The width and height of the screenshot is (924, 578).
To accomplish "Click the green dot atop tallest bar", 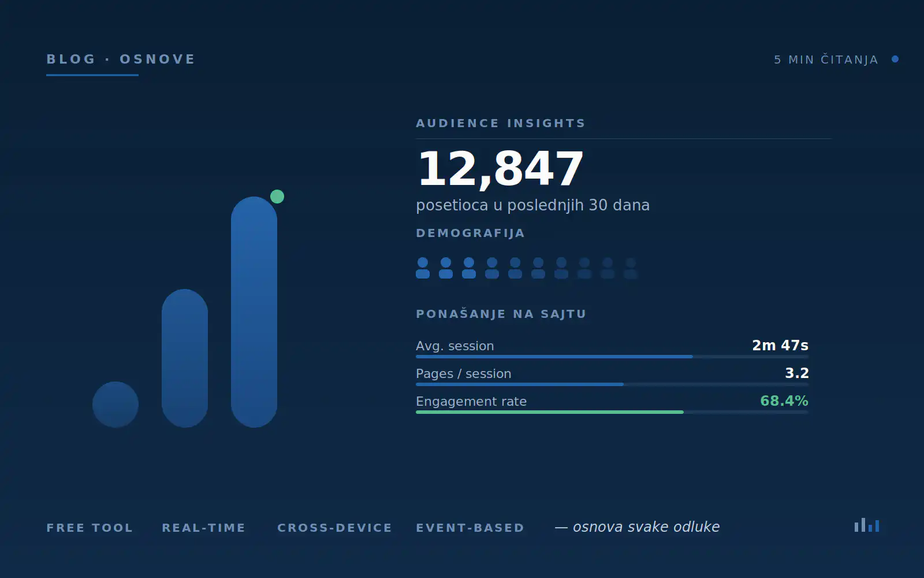I will click(x=277, y=197).
